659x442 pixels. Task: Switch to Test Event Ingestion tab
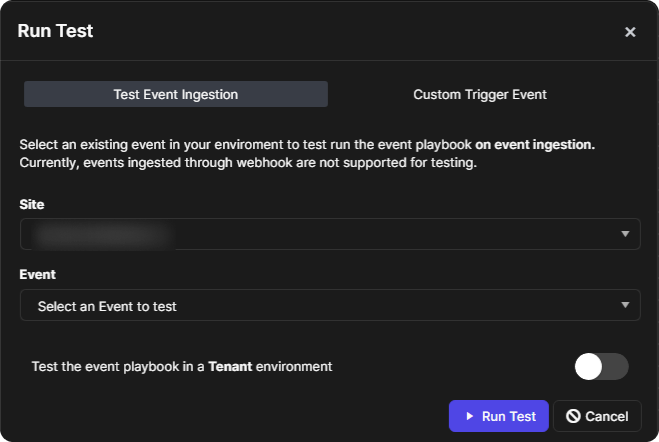(x=176, y=94)
